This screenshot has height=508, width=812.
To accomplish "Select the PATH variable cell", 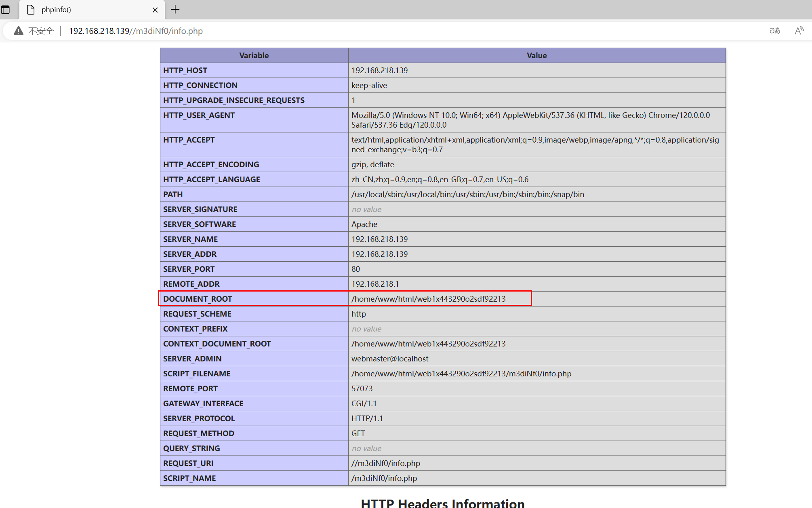I will pyautogui.click(x=254, y=194).
